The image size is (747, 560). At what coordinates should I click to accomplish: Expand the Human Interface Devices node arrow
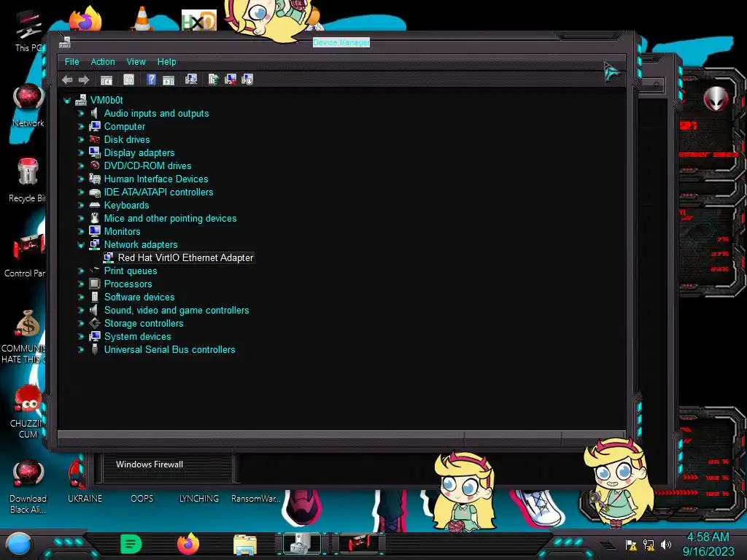pos(81,179)
